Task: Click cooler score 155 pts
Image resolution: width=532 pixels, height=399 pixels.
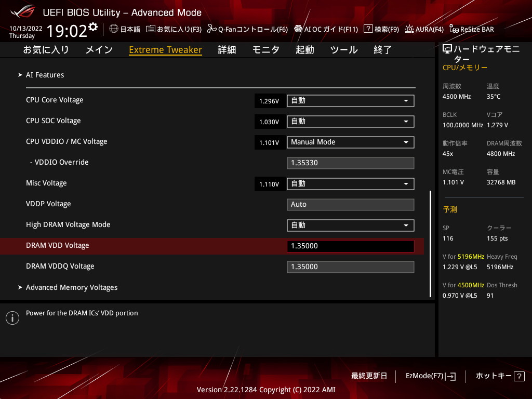Action: coord(497,238)
